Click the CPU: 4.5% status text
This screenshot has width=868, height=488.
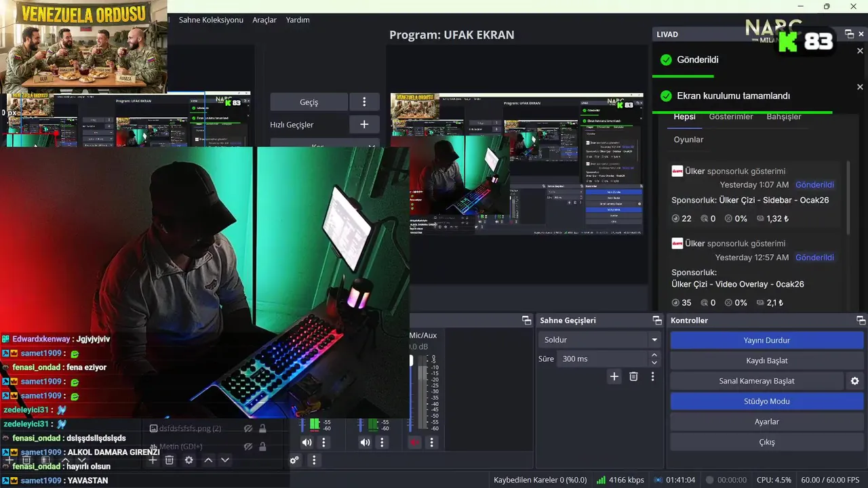point(774,480)
